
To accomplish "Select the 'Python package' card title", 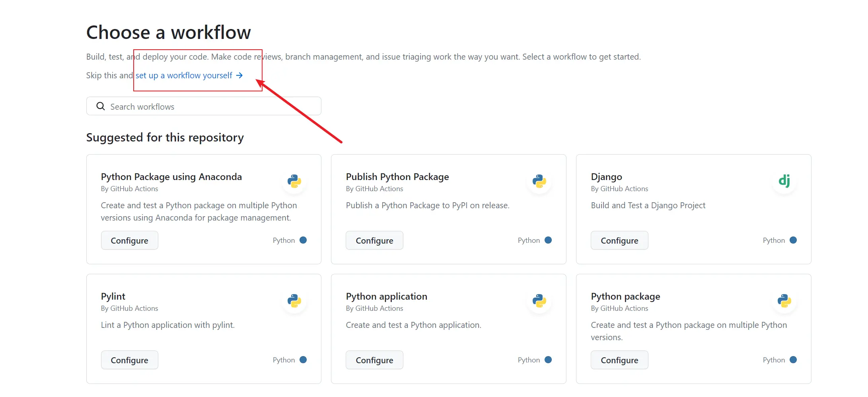I will pos(625,296).
